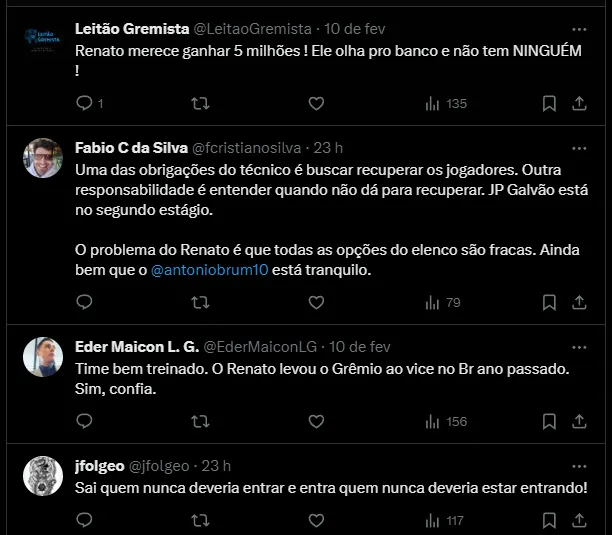The height and width of the screenshot is (535, 612).
Task: Reply to Leitão Gremista's tweet
Action: coord(84,103)
